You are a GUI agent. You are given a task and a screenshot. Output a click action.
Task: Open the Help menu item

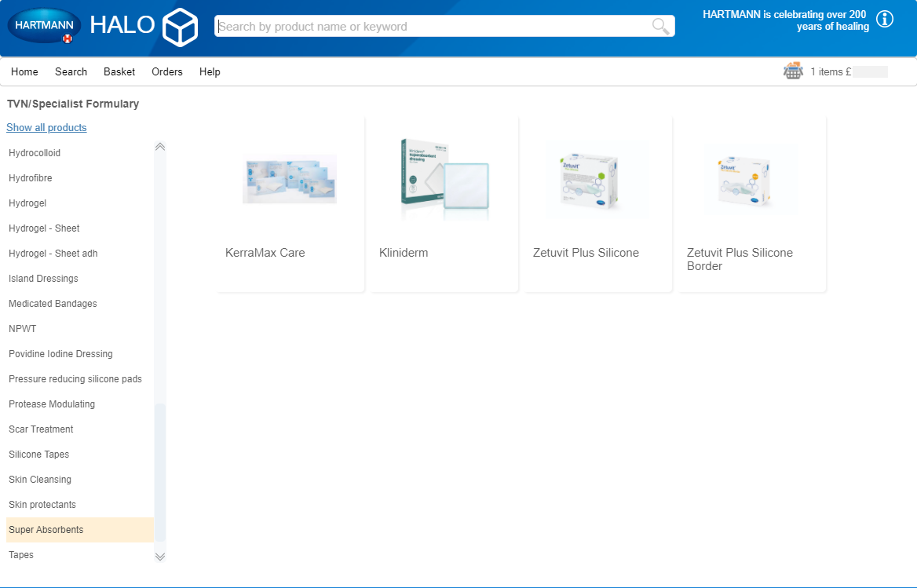click(x=210, y=72)
